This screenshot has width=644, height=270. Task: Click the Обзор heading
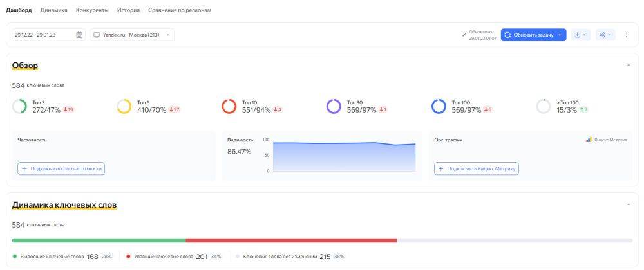(x=25, y=66)
